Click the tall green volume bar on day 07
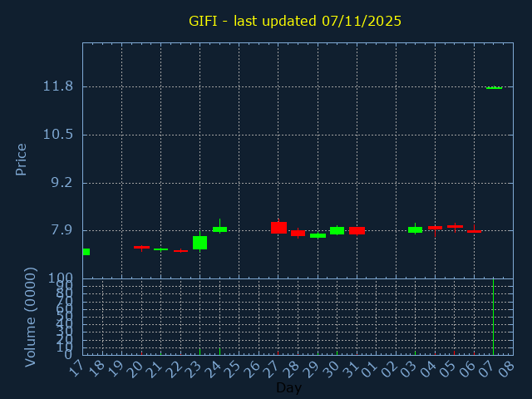The image size is (532, 399). (493, 317)
